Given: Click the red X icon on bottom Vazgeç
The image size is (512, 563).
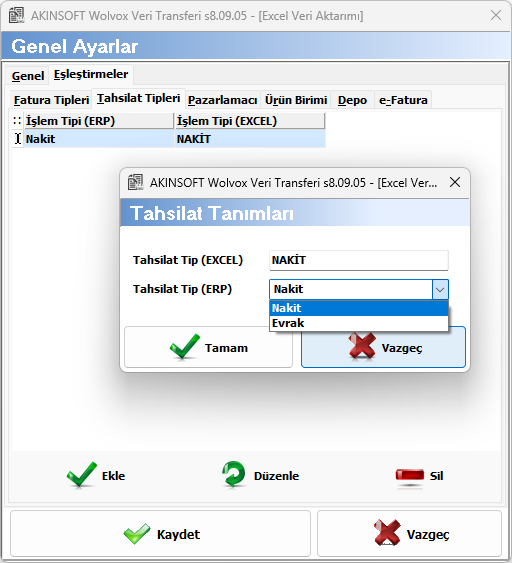Looking at the screenshot, I should [x=387, y=532].
